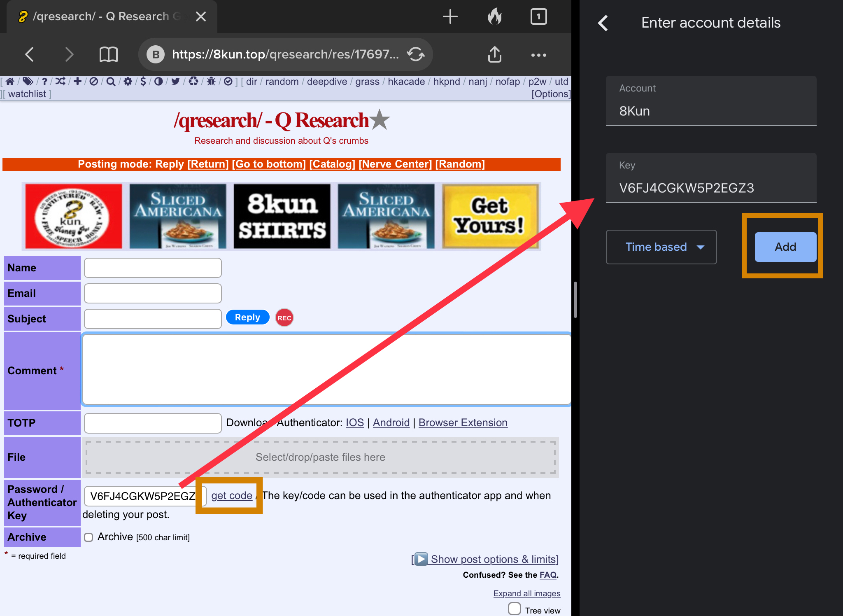Screen dimensions: 843x616
Task: Open the IOS authenticator download link
Action: click(355, 422)
